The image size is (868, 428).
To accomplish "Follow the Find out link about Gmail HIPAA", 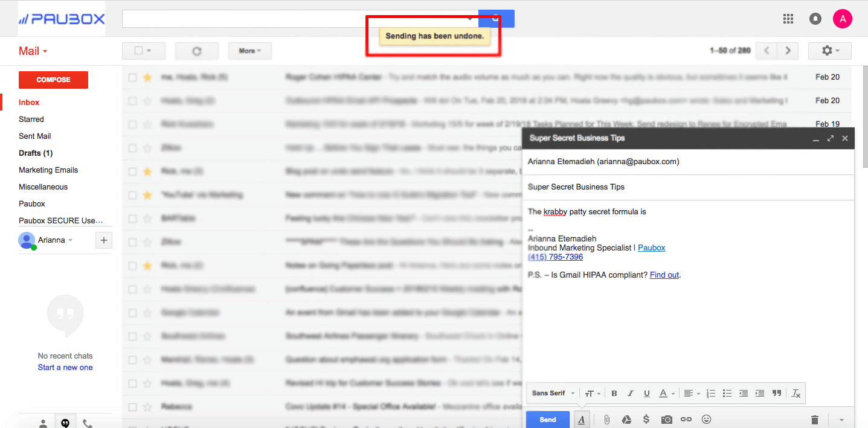I will [663, 275].
